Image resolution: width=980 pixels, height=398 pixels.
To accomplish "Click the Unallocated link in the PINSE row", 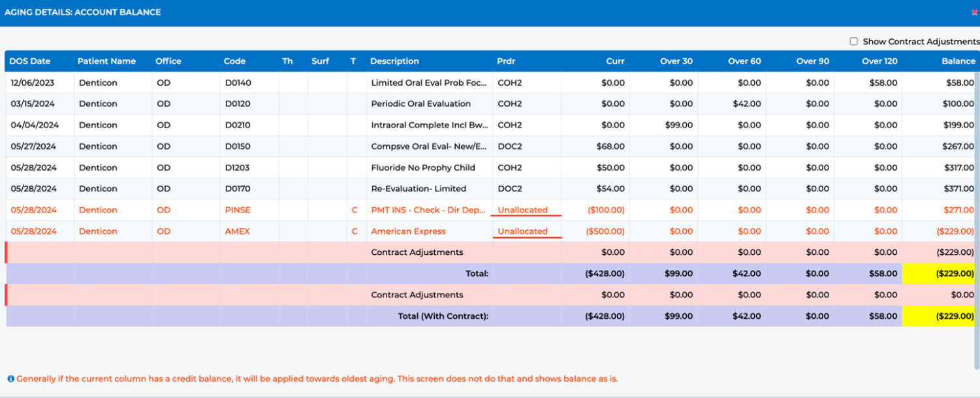I will 523,210.
